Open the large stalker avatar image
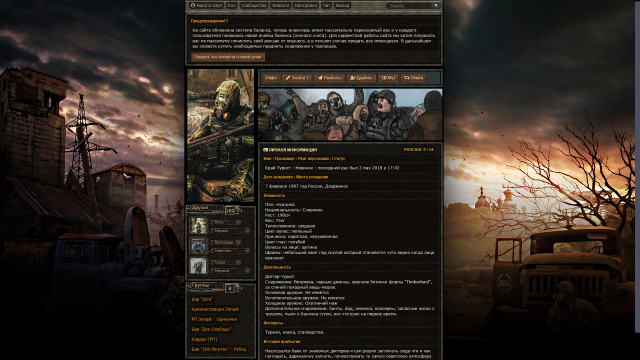 tap(220, 136)
